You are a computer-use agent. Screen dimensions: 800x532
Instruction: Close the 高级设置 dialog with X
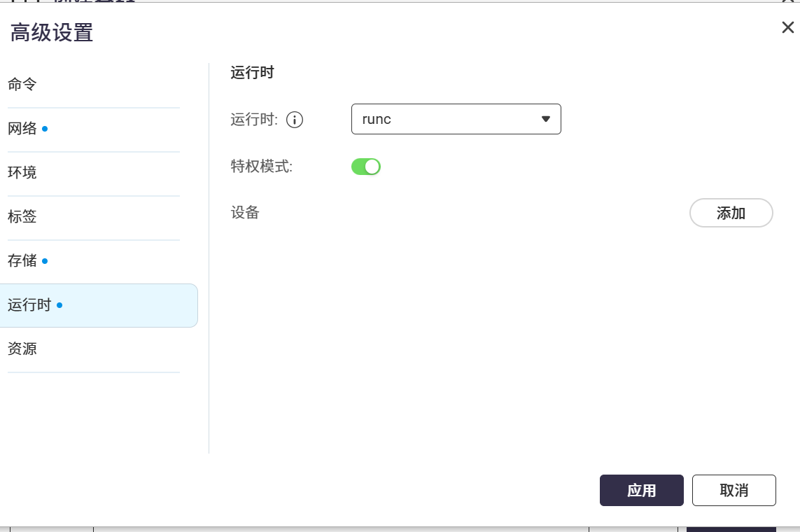[x=787, y=28]
